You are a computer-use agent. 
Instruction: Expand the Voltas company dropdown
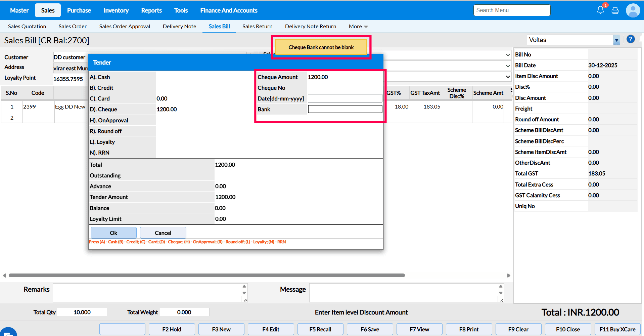tap(616, 40)
